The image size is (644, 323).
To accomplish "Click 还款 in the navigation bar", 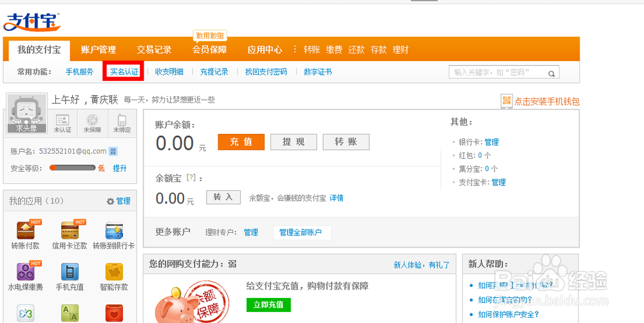I will coord(356,50).
